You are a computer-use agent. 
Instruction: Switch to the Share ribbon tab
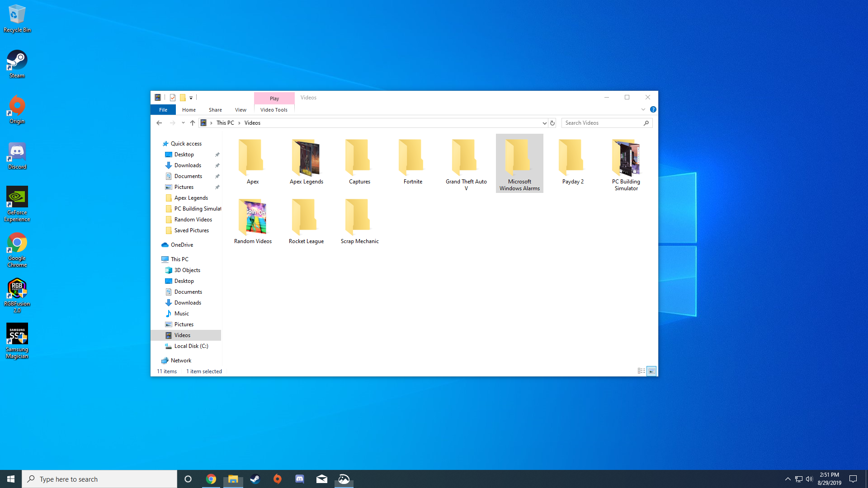[x=215, y=110]
